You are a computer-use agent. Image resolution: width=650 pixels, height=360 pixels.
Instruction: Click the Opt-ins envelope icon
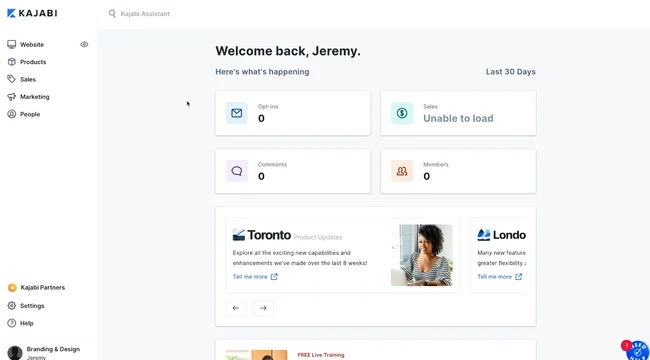237,113
